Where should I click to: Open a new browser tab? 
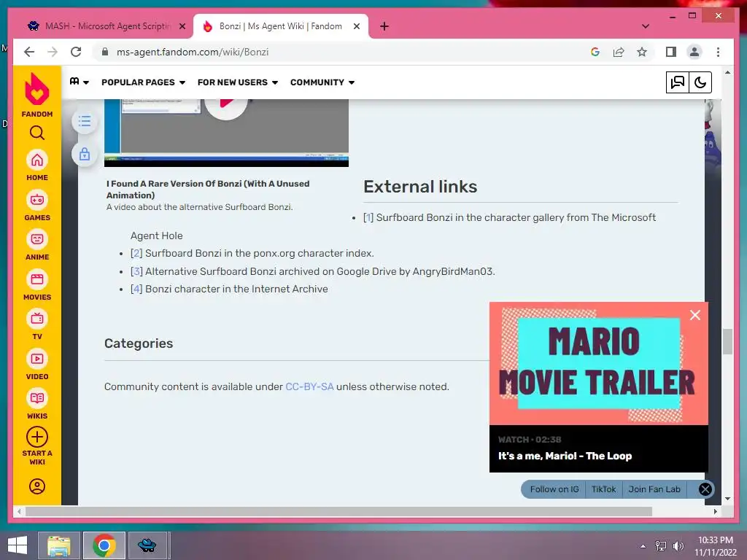tap(384, 26)
